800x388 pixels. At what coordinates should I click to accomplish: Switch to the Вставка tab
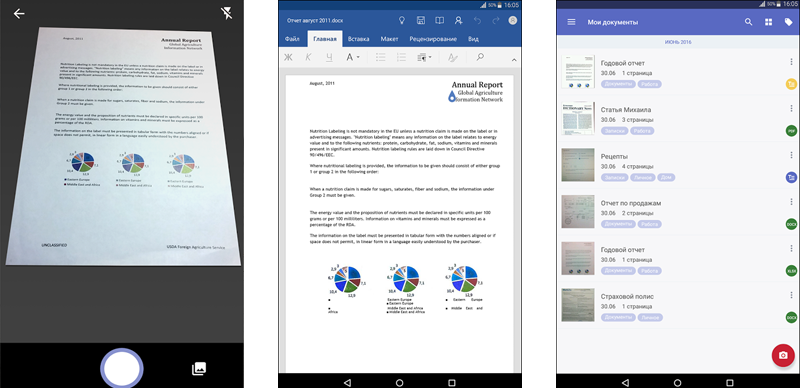(x=359, y=39)
